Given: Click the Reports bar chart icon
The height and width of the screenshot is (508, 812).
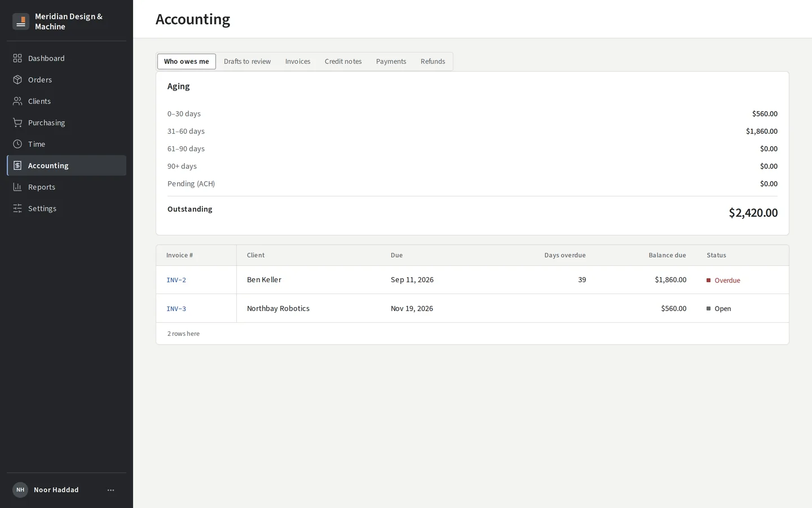Looking at the screenshot, I should click(x=17, y=187).
